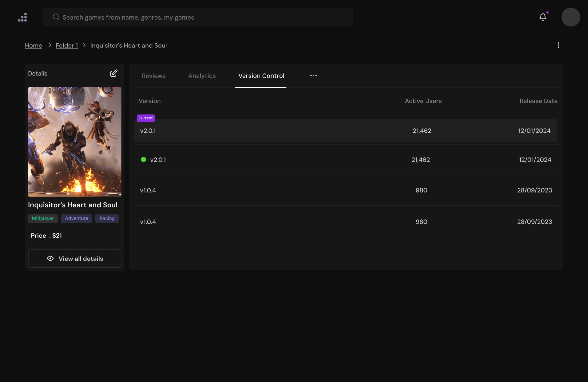The width and height of the screenshot is (588, 382).
Task: Select the v2.0.1 row with green dot
Action: 346,160
